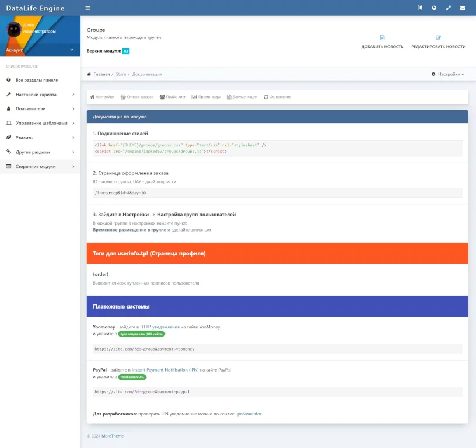Image resolution: width=476 pixels, height=448 pixels.
Task: Open Все разделы панели menu item
Action: click(x=40, y=80)
